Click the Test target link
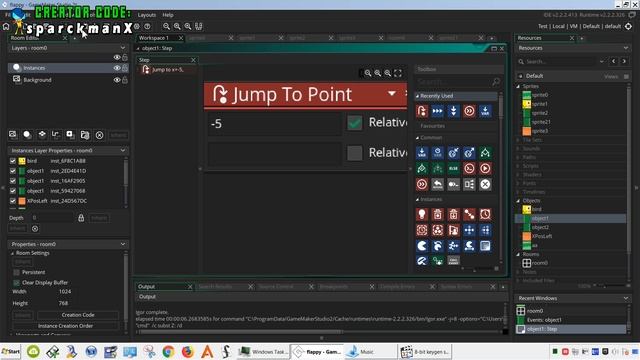Viewport: 640px width, 360px height. 542,26
